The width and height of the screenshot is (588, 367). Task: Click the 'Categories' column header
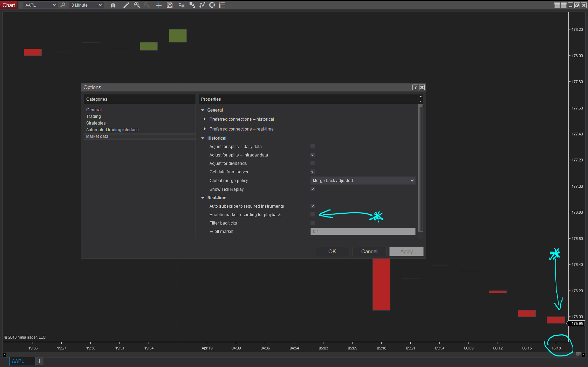97,99
